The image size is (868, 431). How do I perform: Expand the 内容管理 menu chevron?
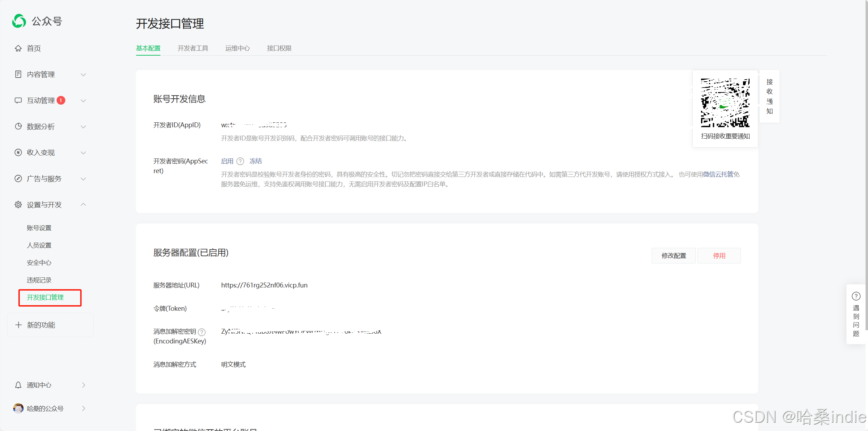tap(83, 75)
